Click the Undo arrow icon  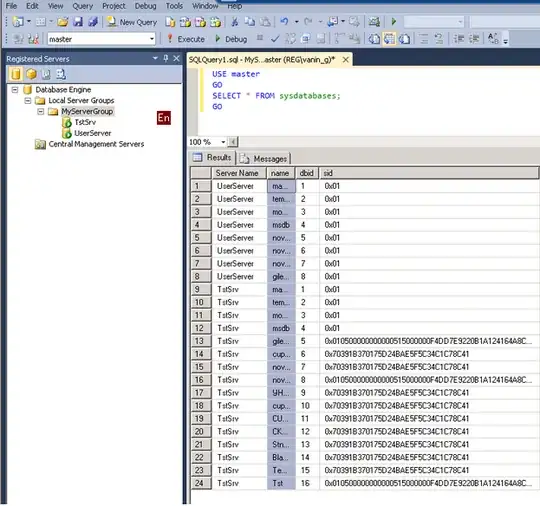[x=284, y=22]
